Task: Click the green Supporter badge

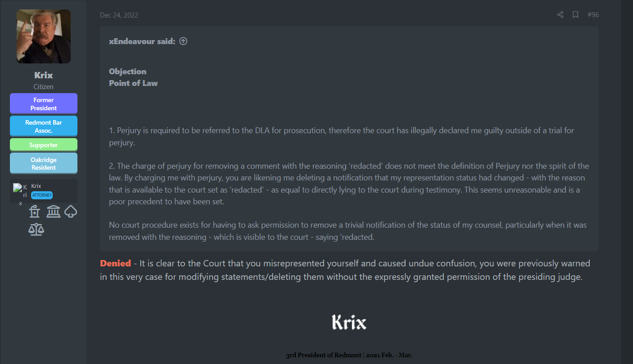Action: (x=44, y=145)
